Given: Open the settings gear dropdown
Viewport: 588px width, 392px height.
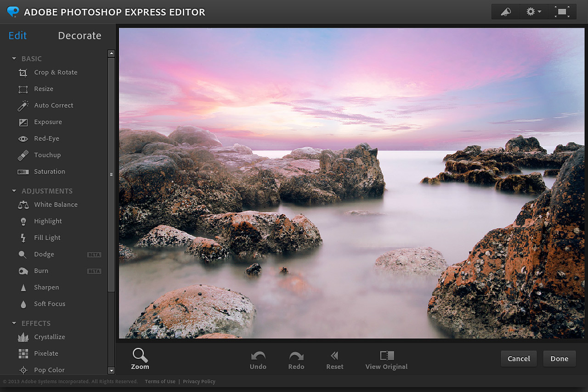Looking at the screenshot, I should click(x=533, y=11).
